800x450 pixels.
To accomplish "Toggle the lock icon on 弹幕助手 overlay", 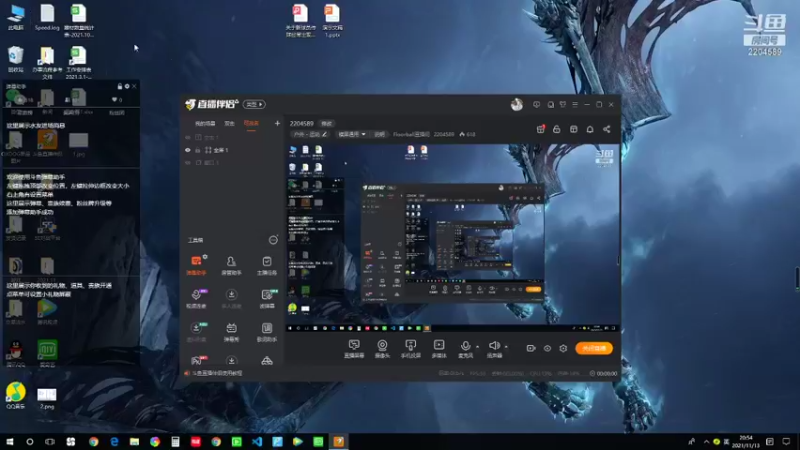I will 120,86.
